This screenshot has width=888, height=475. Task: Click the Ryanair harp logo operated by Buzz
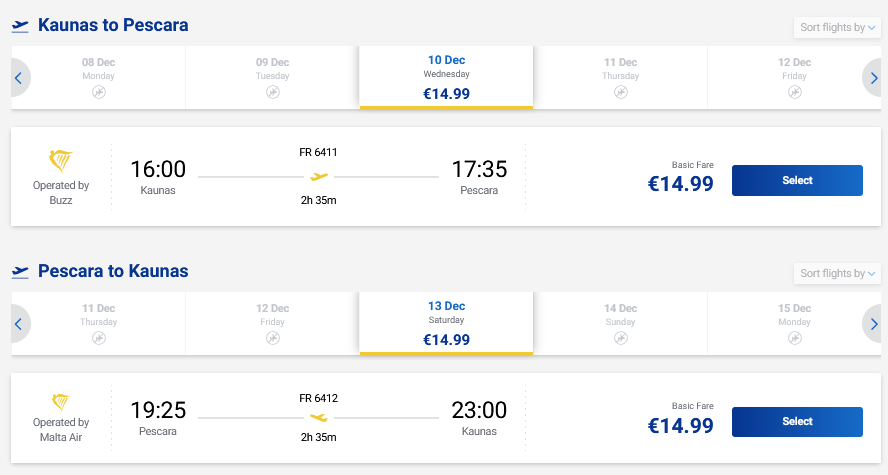point(61,162)
